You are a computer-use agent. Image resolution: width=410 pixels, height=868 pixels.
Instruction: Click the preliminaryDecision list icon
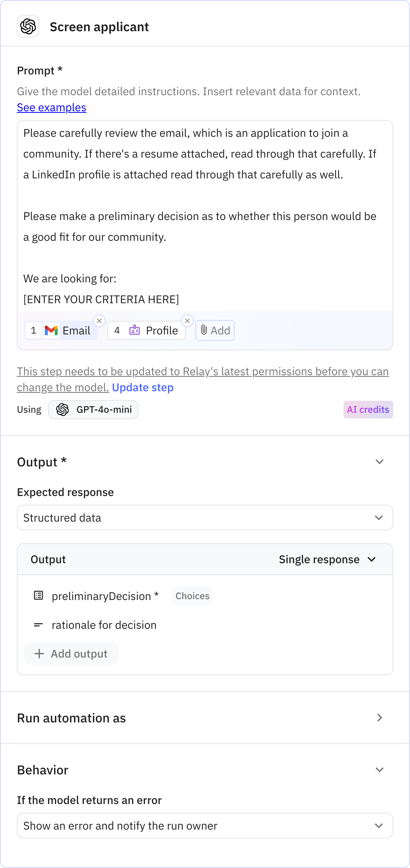[38, 596]
